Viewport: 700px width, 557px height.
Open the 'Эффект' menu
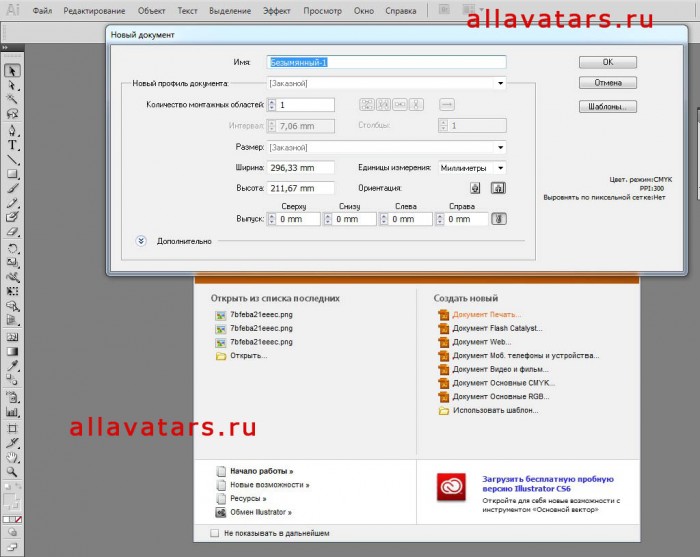(x=277, y=11)
